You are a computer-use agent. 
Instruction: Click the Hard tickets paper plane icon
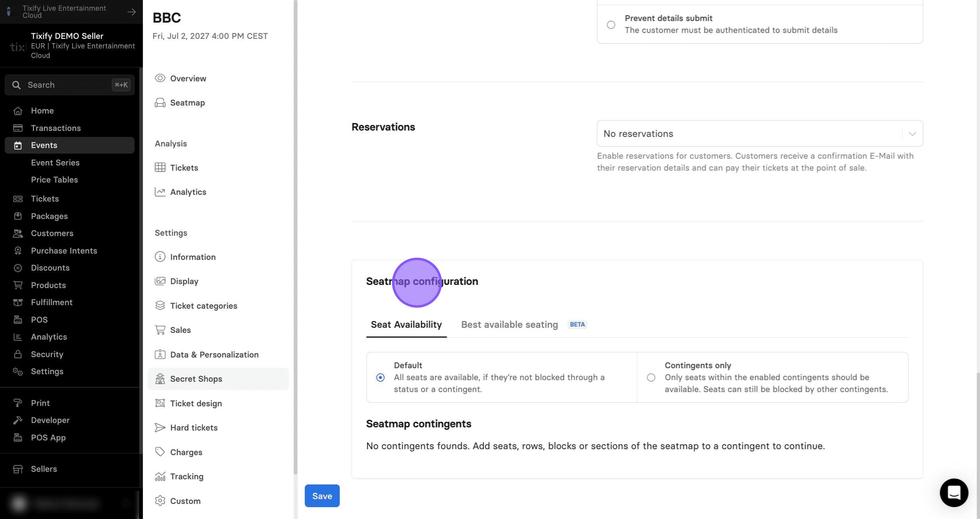pos(160,428)
